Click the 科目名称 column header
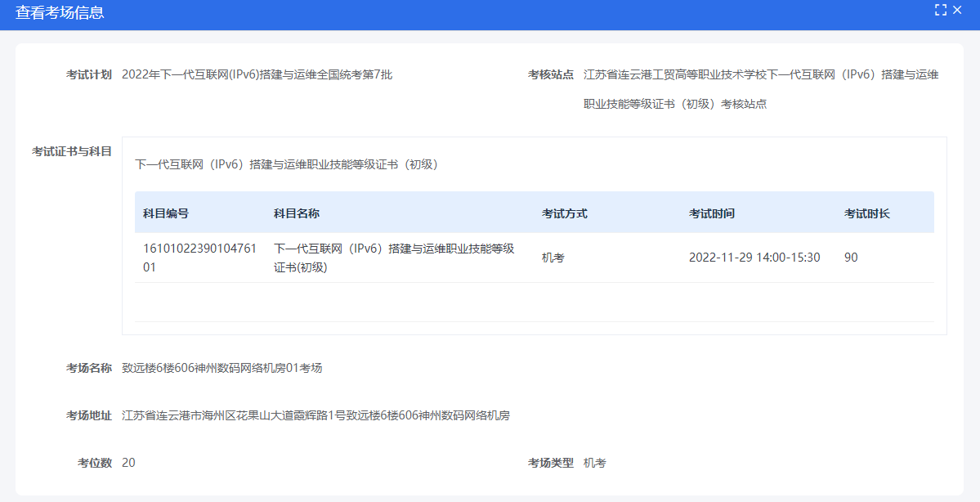980x502 pixels. click(x=297, y=213)
